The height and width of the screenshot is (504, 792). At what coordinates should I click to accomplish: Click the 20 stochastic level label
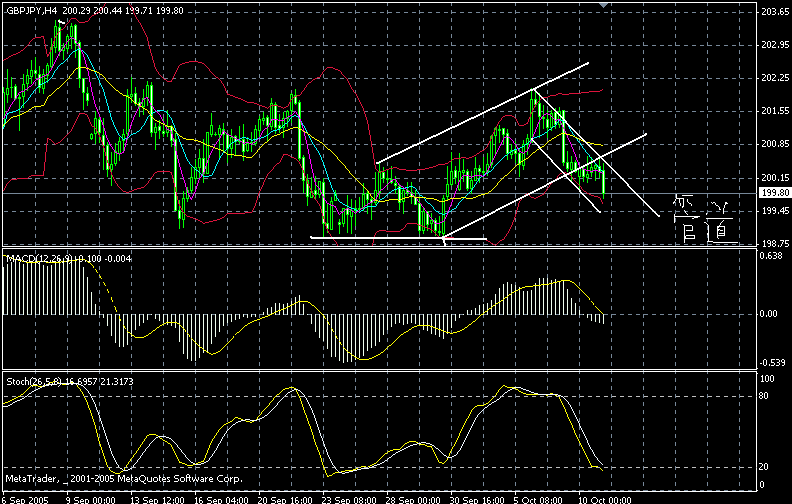pos(764,467)
